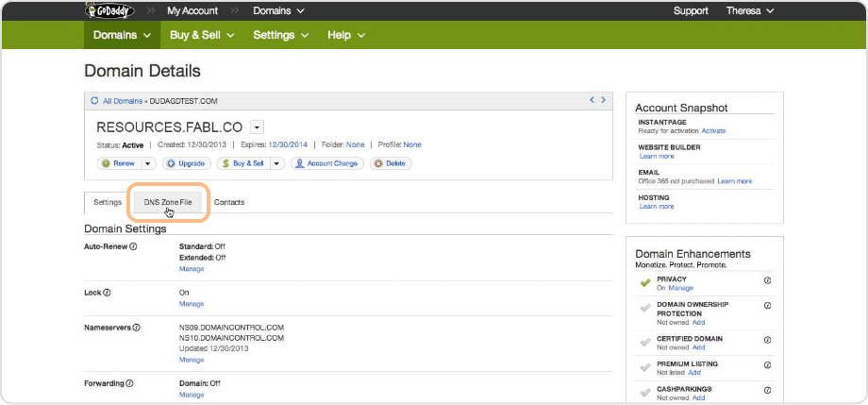The image size is (868, 405).
Task: Add CashParking
Action: (698, 397)
